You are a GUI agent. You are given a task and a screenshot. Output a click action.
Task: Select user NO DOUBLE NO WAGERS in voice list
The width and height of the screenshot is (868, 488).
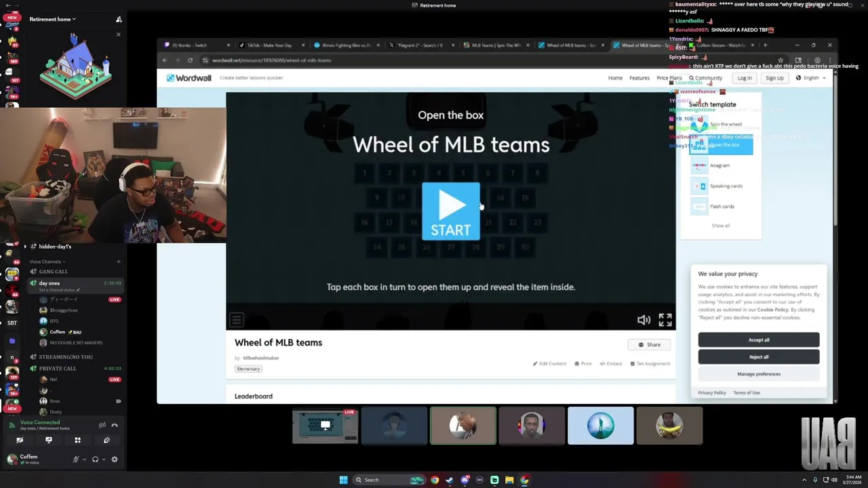coord(76,343)
